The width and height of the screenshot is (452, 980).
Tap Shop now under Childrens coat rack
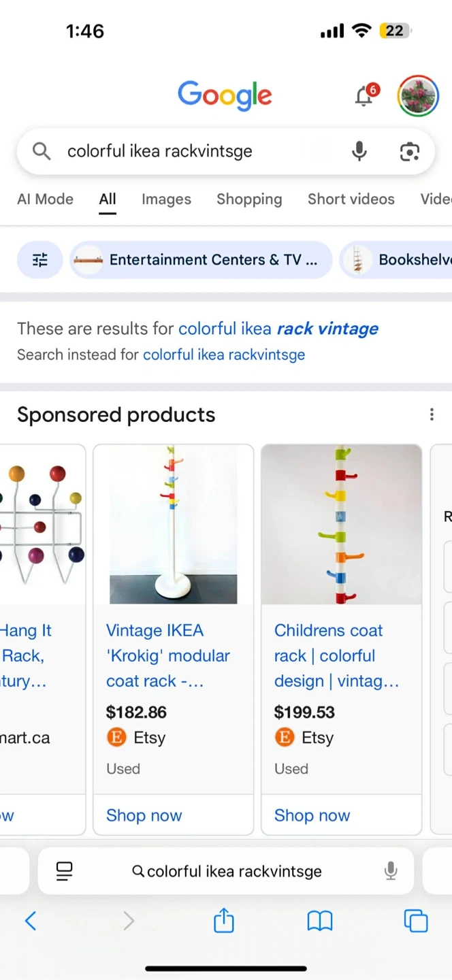coord(312,815)
